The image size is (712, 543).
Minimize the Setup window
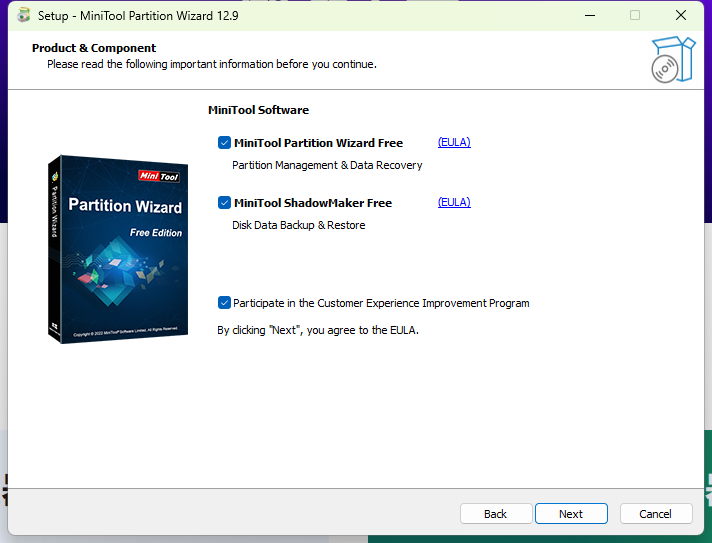590,15
